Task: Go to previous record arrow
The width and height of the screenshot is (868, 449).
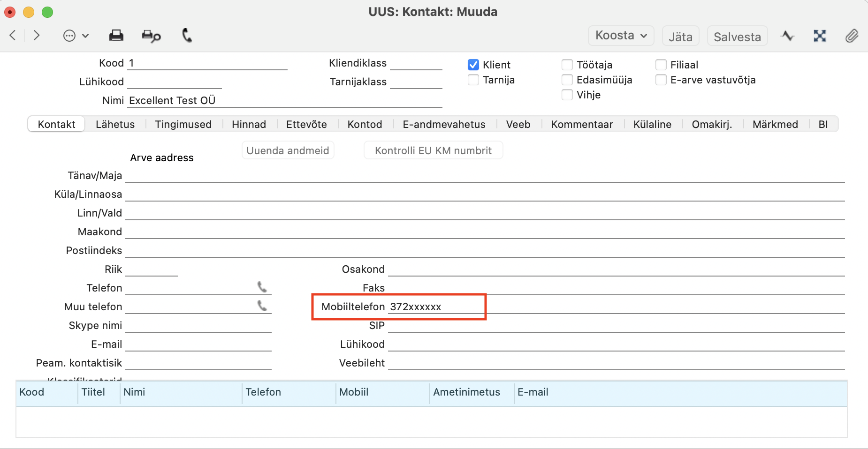Action: [x=13, y=35]
